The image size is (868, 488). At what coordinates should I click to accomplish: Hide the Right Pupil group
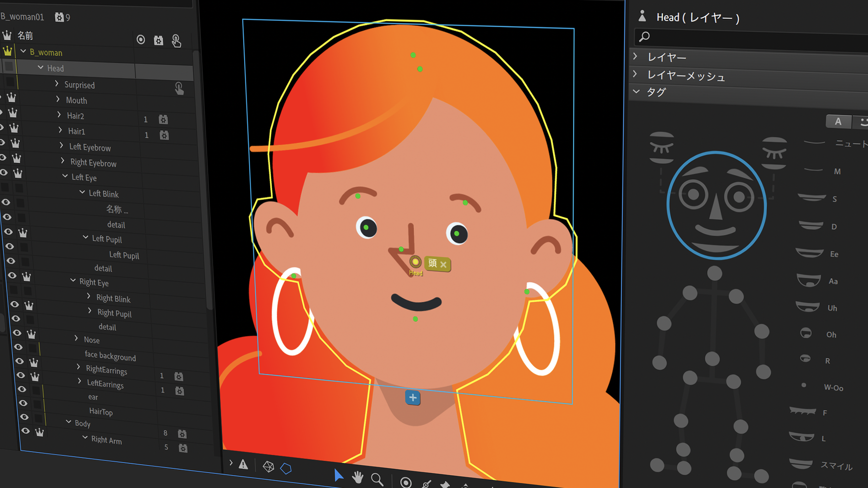tap(15, 305)
